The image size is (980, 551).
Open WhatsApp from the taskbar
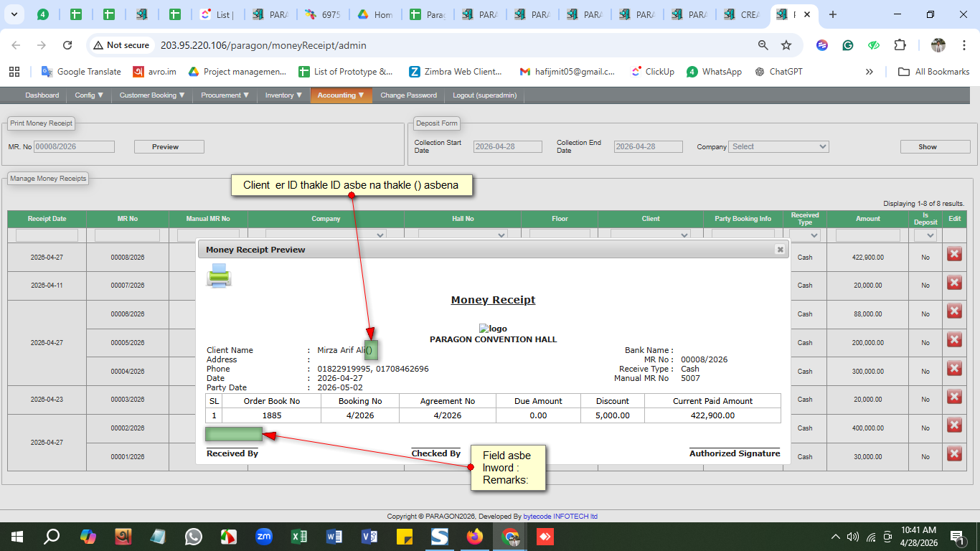point(194,537)
